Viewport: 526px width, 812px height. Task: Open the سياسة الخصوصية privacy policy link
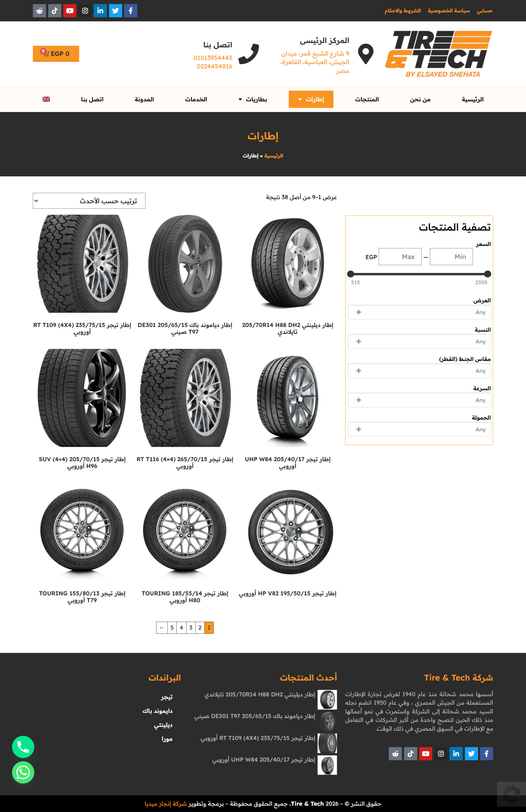[449, 11]
